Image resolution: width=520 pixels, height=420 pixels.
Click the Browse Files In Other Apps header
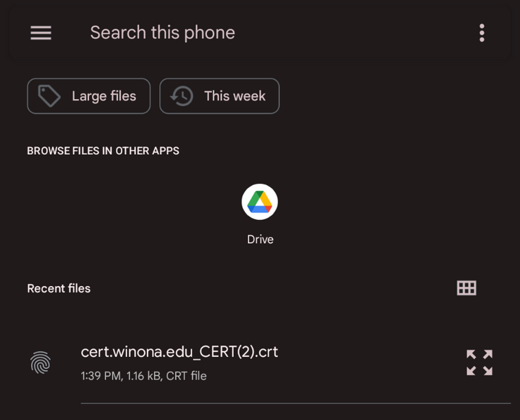tap(103, 151)
